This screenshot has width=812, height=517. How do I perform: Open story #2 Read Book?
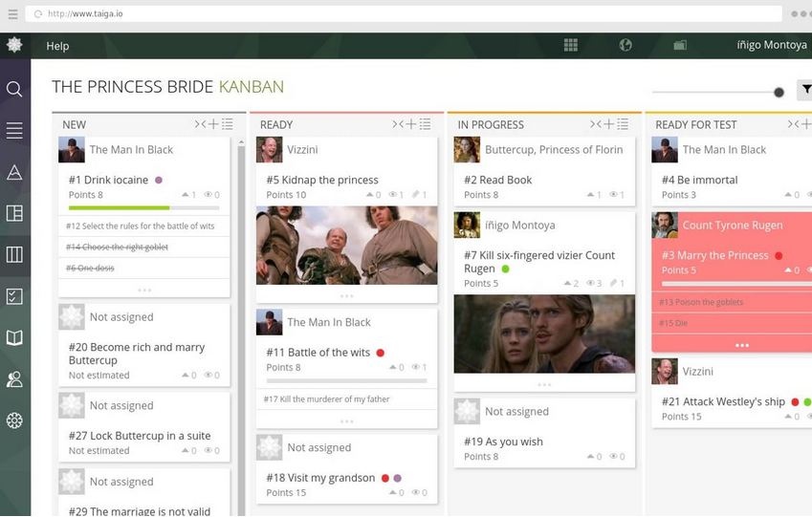[497, 180]
